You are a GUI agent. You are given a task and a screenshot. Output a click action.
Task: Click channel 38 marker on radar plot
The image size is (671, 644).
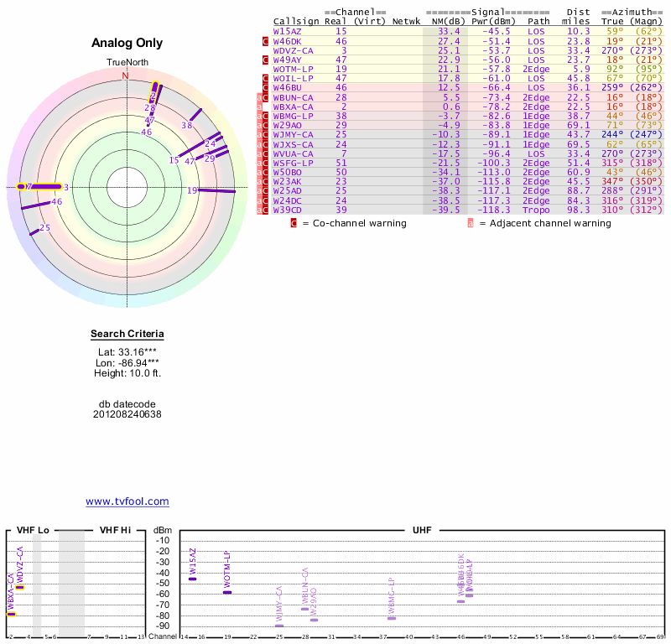pyautogui.click(x=195, y=115)
